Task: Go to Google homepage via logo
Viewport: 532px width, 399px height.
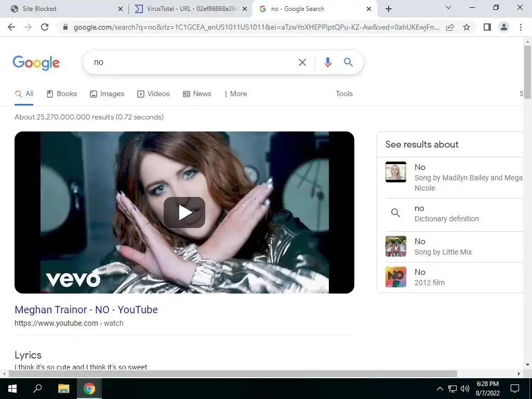Action: (36, 63)
